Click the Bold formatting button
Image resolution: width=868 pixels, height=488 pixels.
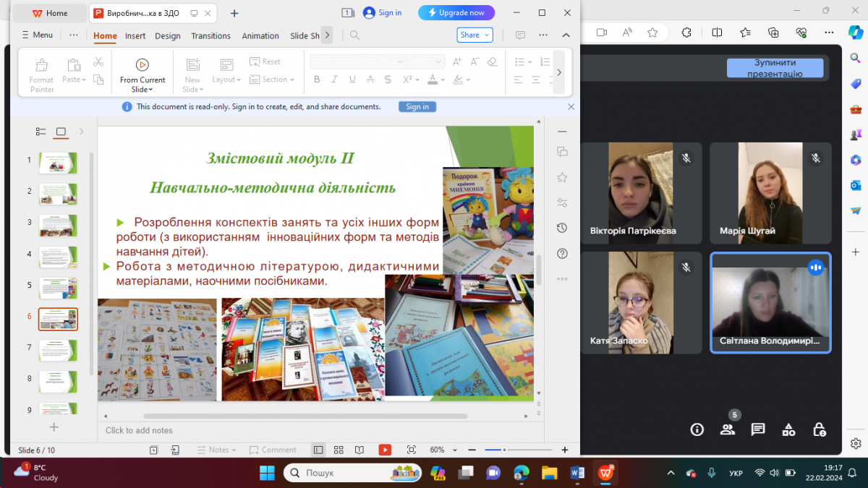pyautogui.click(x=315, y=80)
